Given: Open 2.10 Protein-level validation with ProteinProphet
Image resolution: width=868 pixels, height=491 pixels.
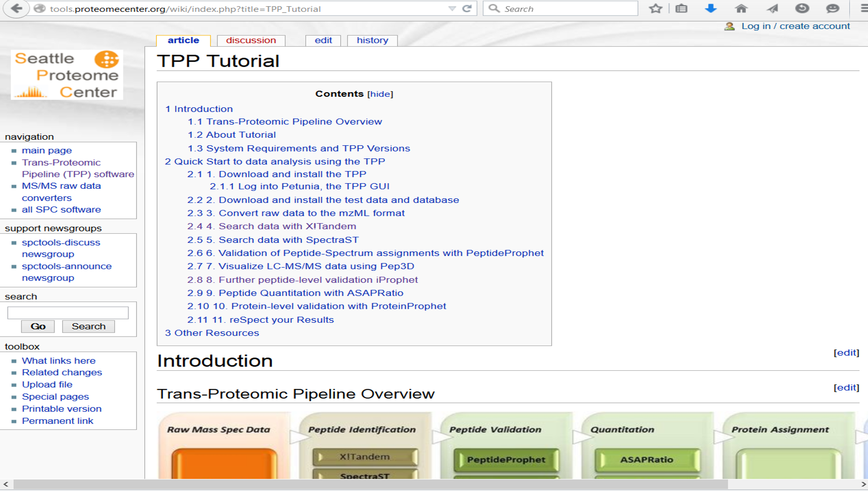Looking at the screenshot, I should coord(317,306).
